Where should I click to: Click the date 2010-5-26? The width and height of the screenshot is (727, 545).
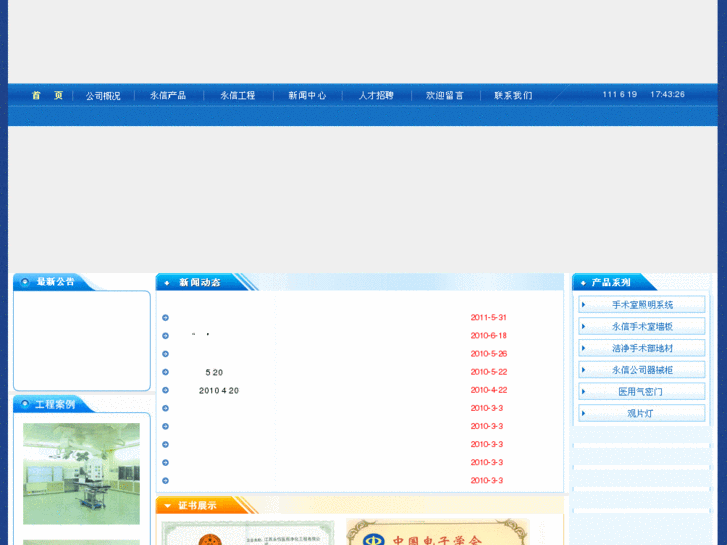489,354
